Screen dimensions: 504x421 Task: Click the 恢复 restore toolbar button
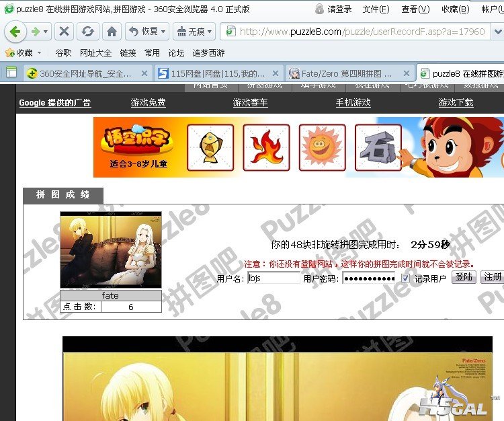(x=143, y=32)
